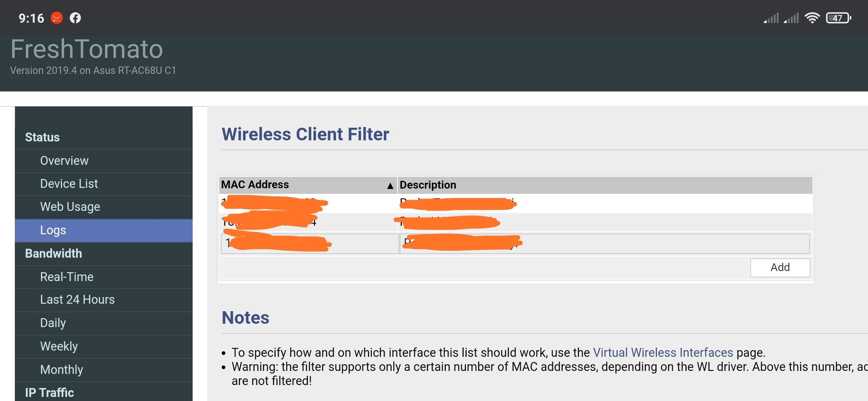The image size is (868, 401).
Task: Tap the red notification app icon
Action: pos(57,18)
